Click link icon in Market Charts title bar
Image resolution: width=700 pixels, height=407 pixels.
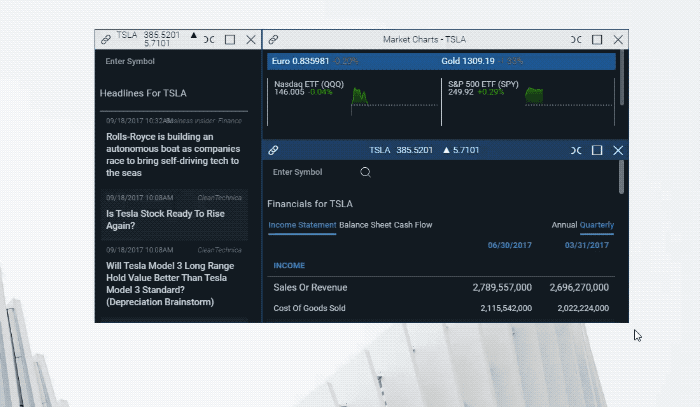(273, 39)
